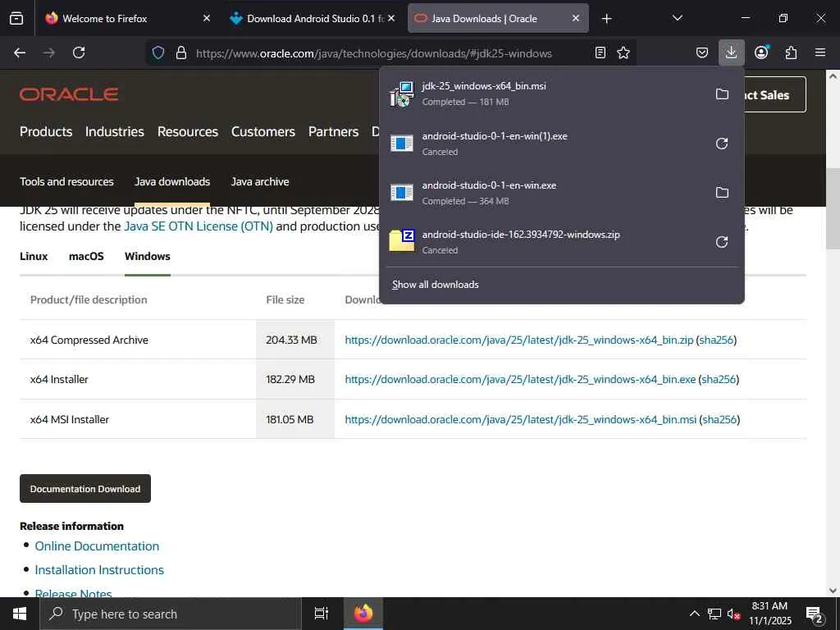Show android-studio-0-1-en-win.exe in folder
The image size is (840, 630).
(722, 192)
